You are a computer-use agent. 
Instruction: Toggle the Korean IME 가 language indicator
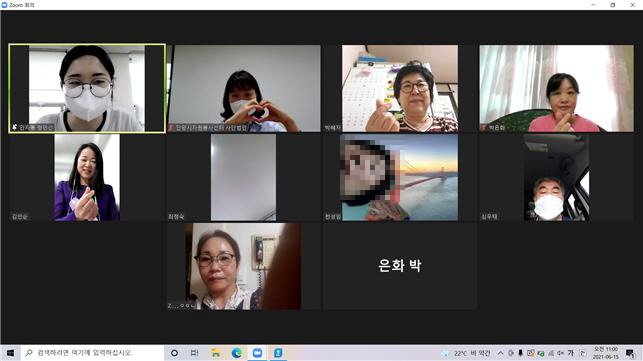click(570, 353)
